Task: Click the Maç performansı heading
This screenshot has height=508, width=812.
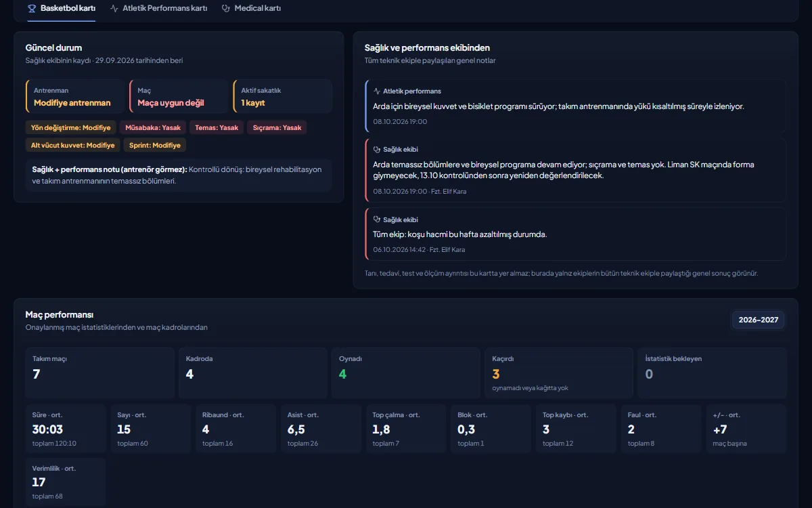Action: tap(60, 315)
